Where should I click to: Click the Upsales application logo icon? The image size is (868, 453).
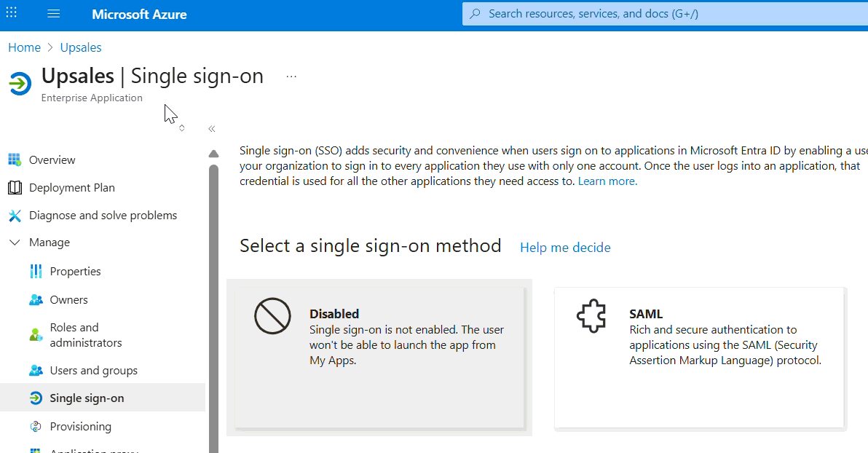pos(20,84)
